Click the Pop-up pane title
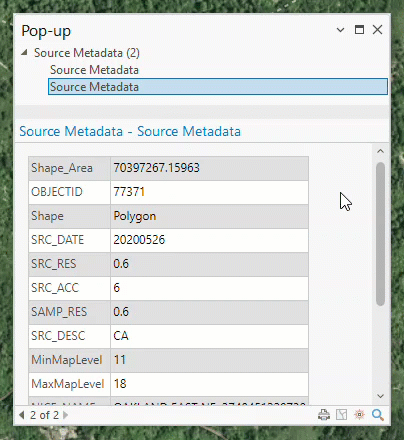Screen dimensions: 404x440 46,31
